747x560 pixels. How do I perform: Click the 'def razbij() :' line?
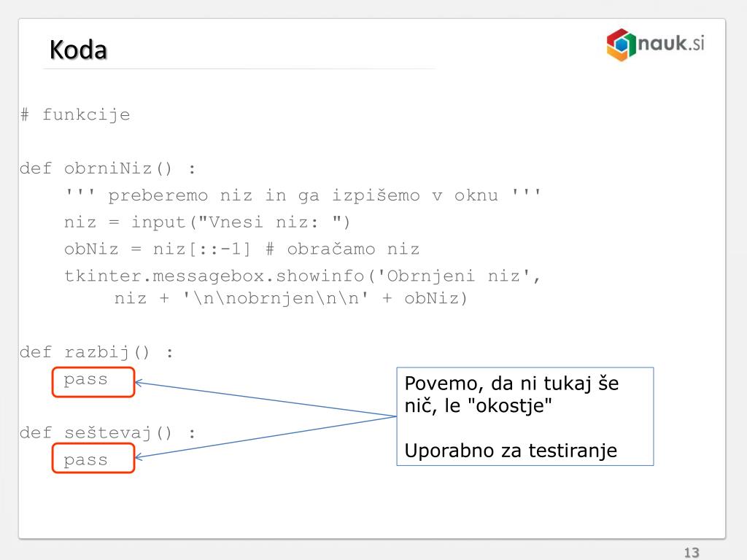click(96, 352)
